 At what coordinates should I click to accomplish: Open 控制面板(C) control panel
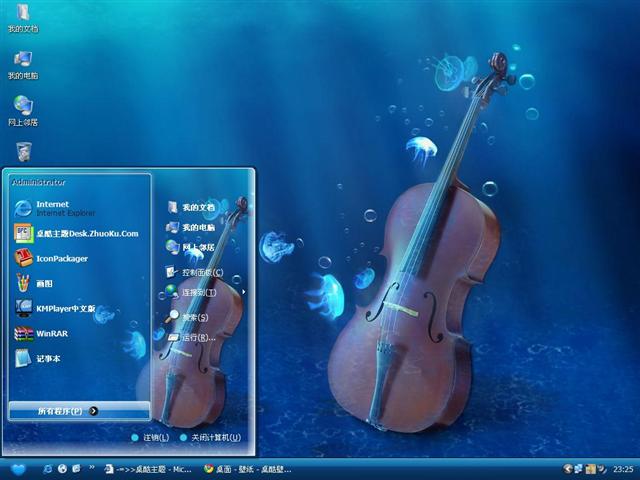coord(195,272)
